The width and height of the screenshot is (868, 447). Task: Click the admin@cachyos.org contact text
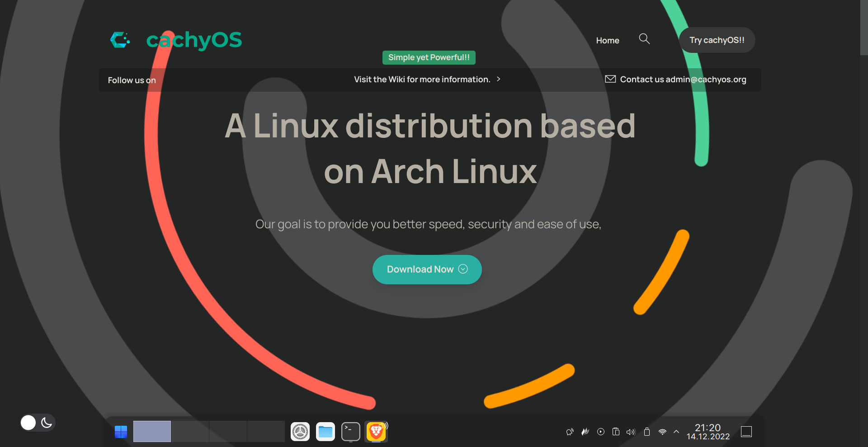coord(706,80)
